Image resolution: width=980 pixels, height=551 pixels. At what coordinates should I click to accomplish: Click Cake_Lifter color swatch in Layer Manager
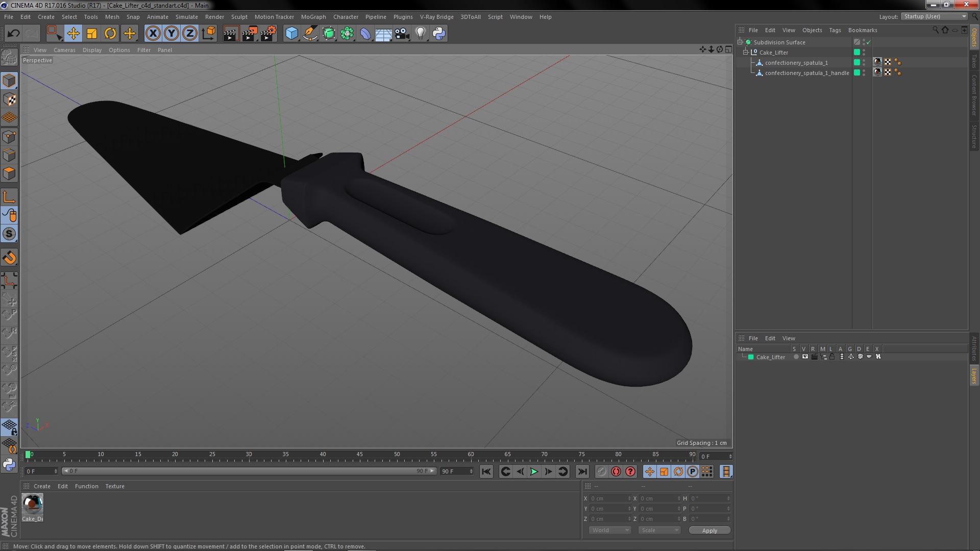pyautogui.click(x=751, y=357)
